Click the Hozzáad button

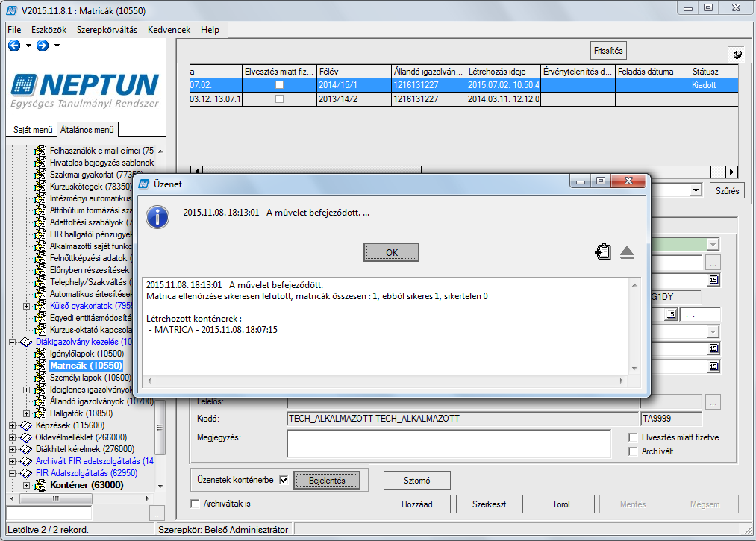[417, 504]
